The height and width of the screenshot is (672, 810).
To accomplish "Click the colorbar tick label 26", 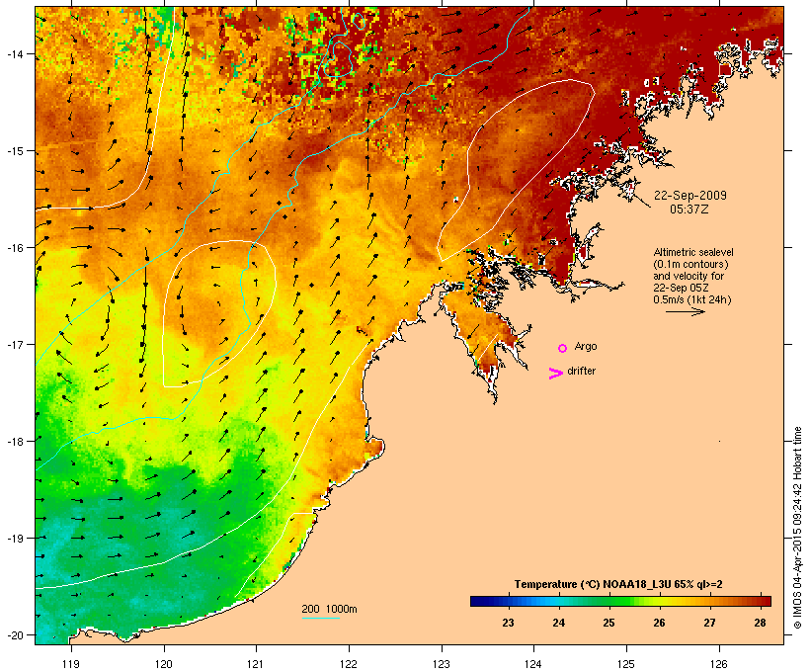I will pyautogui.click(x=659, y=623).
